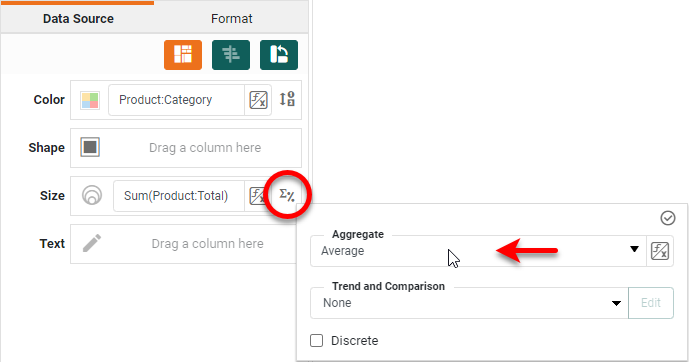Viewport: 689px width, 362px height.
Task: Open the Trend and Comparison dropdown
Action: (x=469, y=303)
